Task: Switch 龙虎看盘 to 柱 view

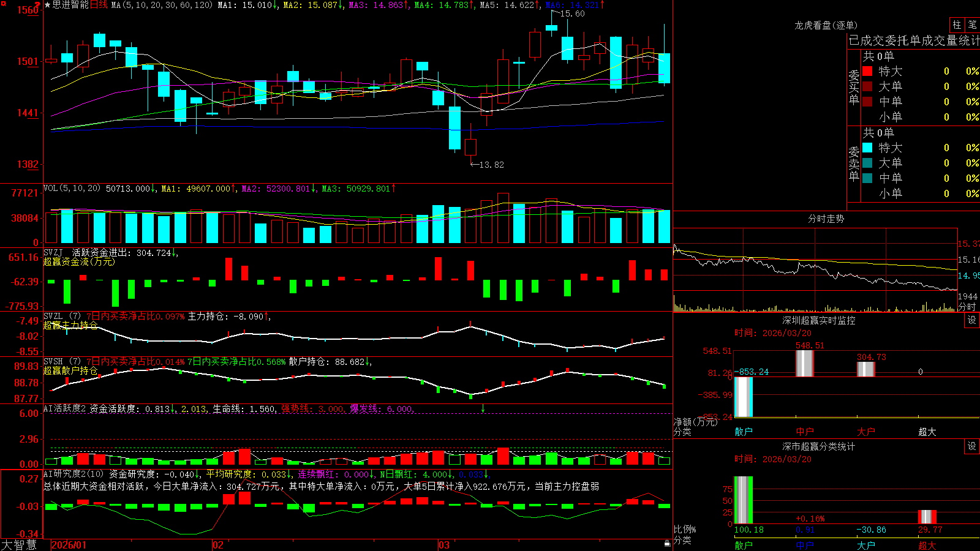Action: coord(957,24)
